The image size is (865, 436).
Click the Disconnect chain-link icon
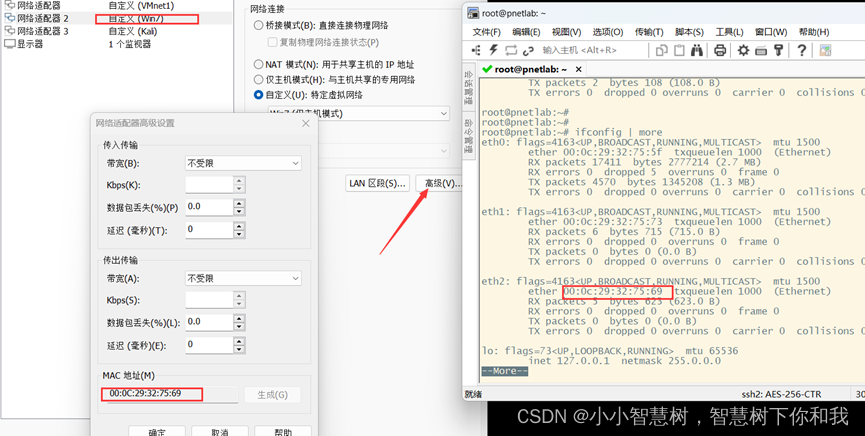[x=528, y=51]
